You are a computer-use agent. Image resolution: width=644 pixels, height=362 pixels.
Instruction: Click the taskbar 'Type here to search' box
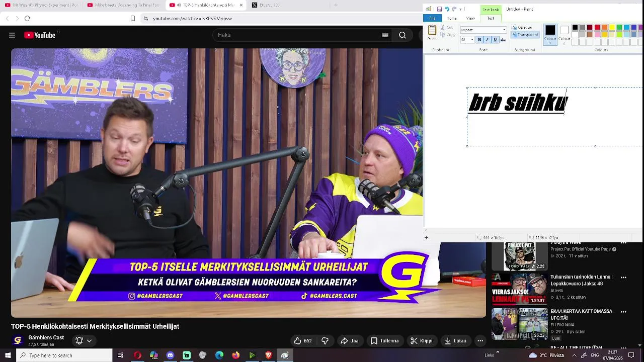(64, 355)
